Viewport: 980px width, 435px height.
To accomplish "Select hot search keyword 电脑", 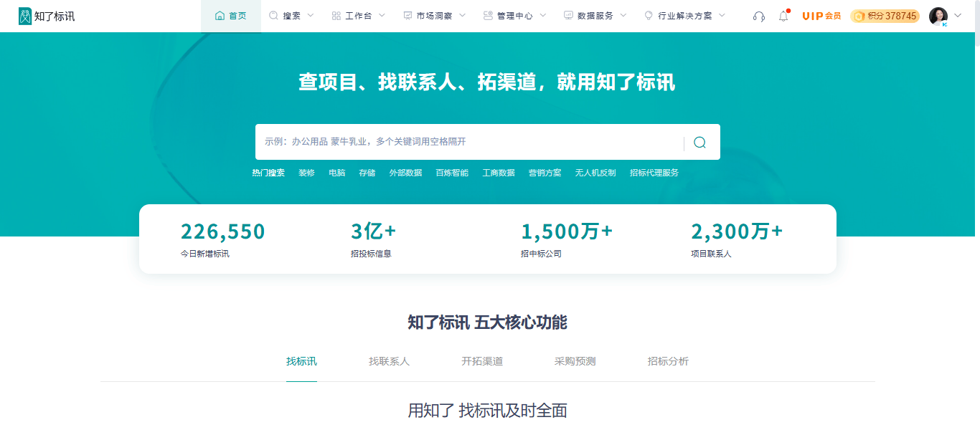I will pyautogui.click(x=336, y=173).
